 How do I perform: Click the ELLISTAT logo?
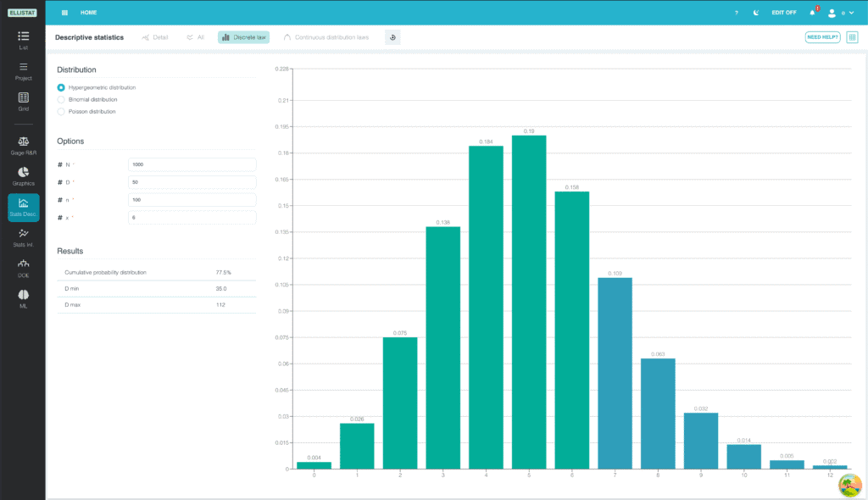pyautogui.click(x=22, y=12)
